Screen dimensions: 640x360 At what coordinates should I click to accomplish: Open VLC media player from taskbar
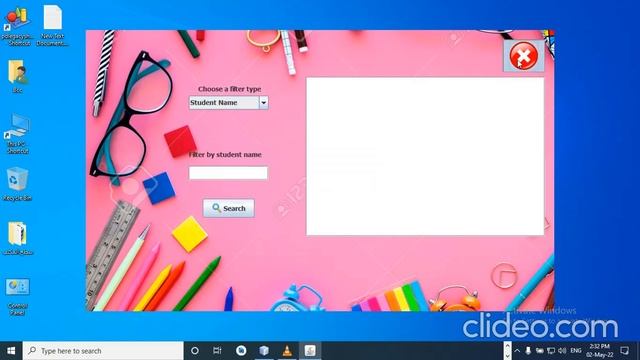287,351
